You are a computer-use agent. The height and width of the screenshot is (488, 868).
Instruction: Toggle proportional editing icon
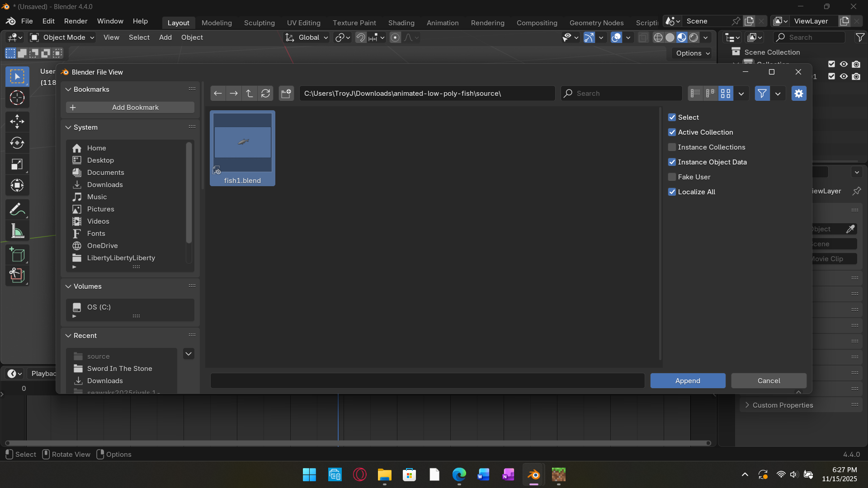395,38
